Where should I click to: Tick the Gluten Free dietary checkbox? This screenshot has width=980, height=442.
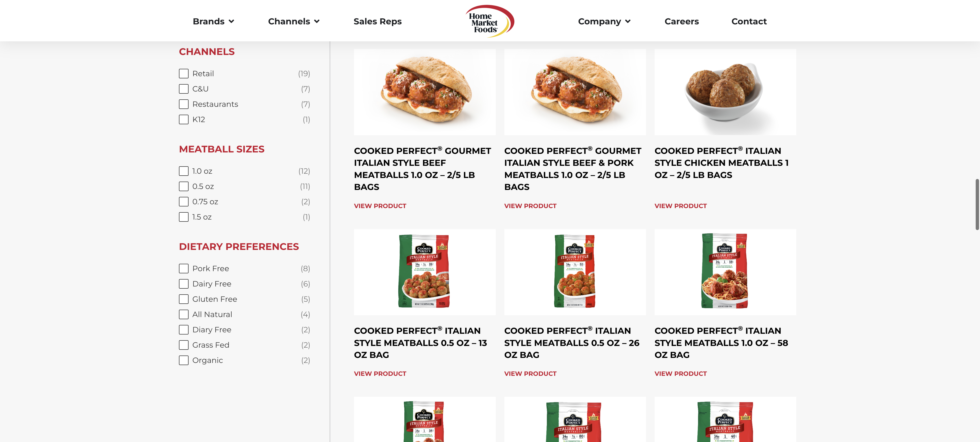click(x=184, y=299)
